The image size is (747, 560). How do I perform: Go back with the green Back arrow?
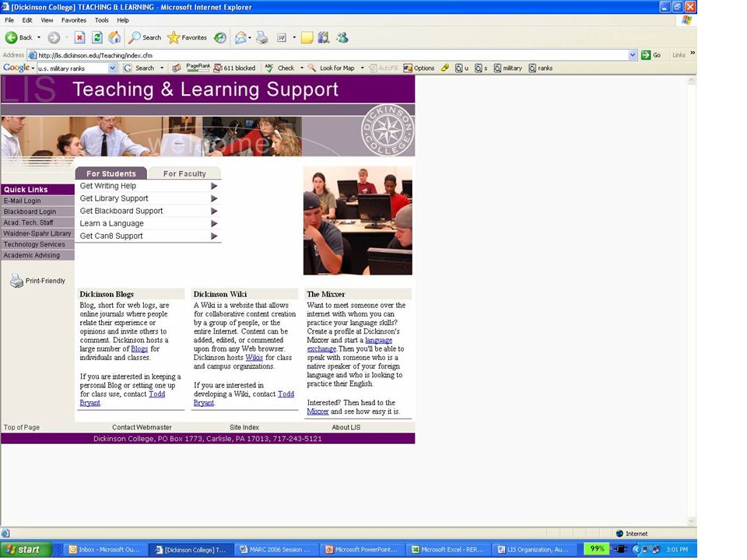18,37
